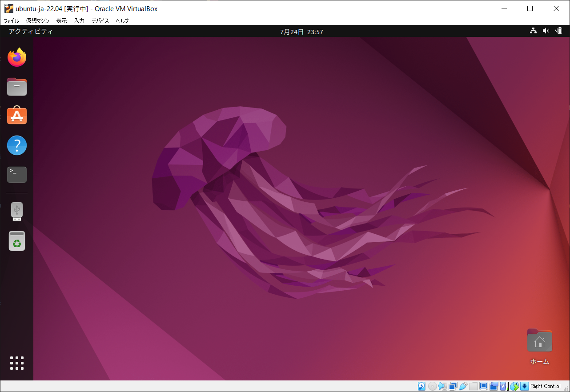Launch Terminal from the dock
The width and height of the screenshot is (570, 392).
click(x=17, y=175)
